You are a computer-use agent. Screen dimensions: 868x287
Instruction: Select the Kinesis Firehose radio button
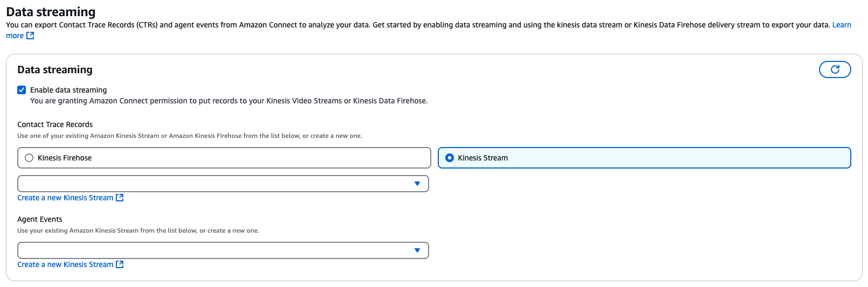(29, 158)
